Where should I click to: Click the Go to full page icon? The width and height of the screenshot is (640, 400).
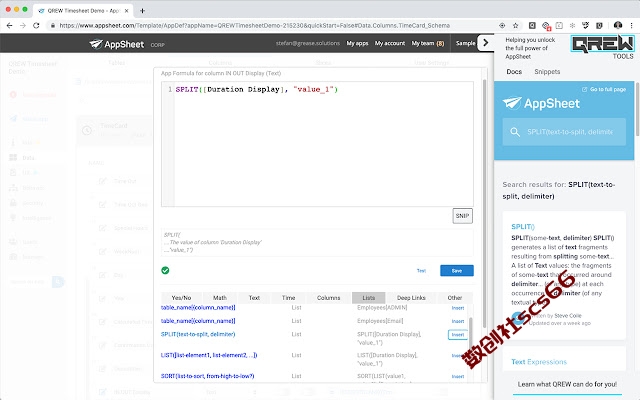pyautogui.click(x=584, y=89)
